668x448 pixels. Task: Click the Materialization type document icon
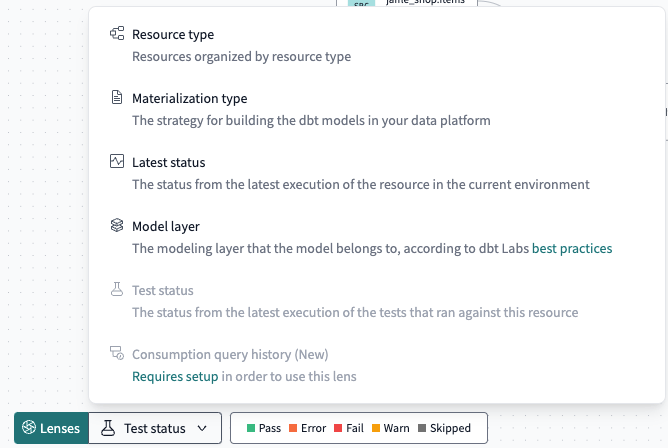click(x=117, y=97)
